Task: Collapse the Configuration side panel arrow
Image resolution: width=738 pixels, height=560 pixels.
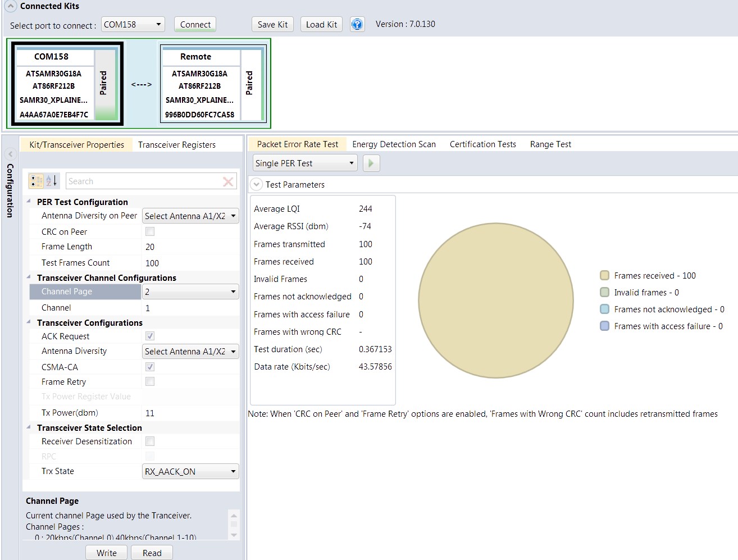Action: (10, 153)
